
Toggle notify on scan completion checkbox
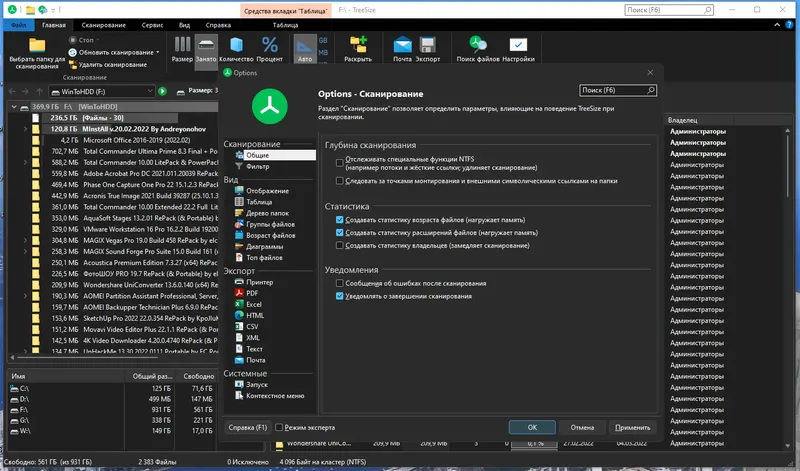click(339, 296)
